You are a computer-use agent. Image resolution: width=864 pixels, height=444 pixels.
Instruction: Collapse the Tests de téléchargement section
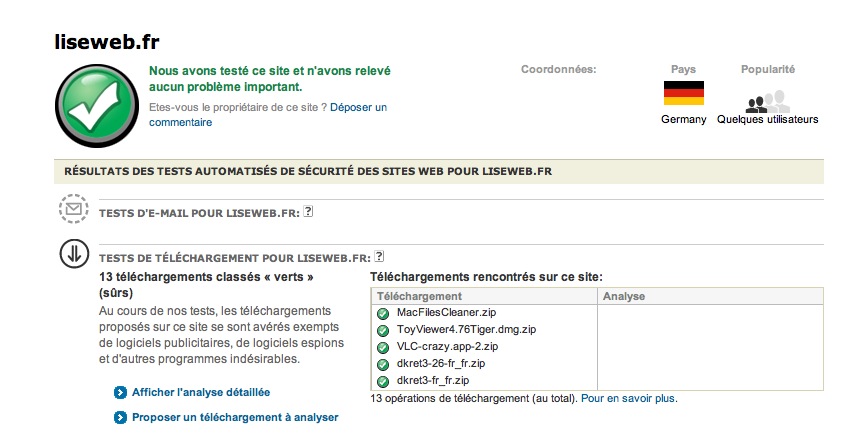coord(234,257)
